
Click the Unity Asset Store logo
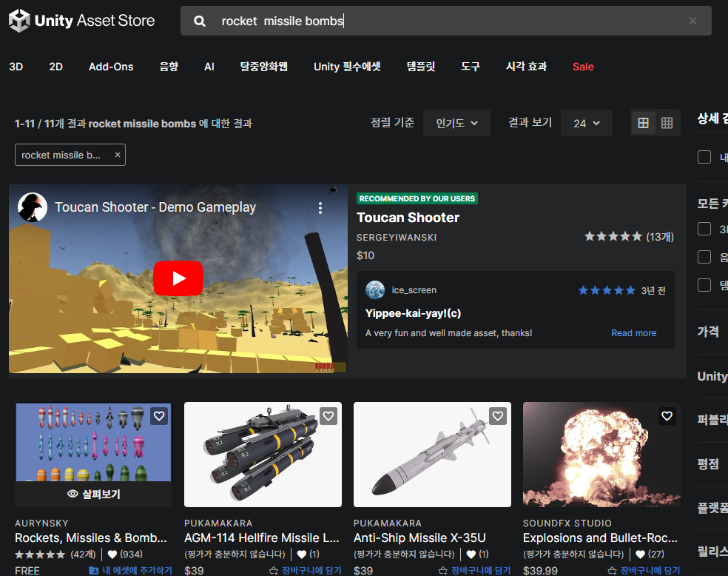pyautogui.click(x=81, y=21)
